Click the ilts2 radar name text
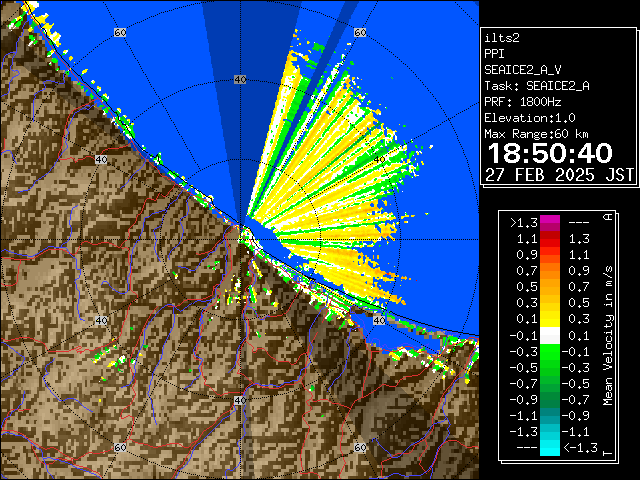The width and height of the screenshot is (640, 480). click(502, 38)
